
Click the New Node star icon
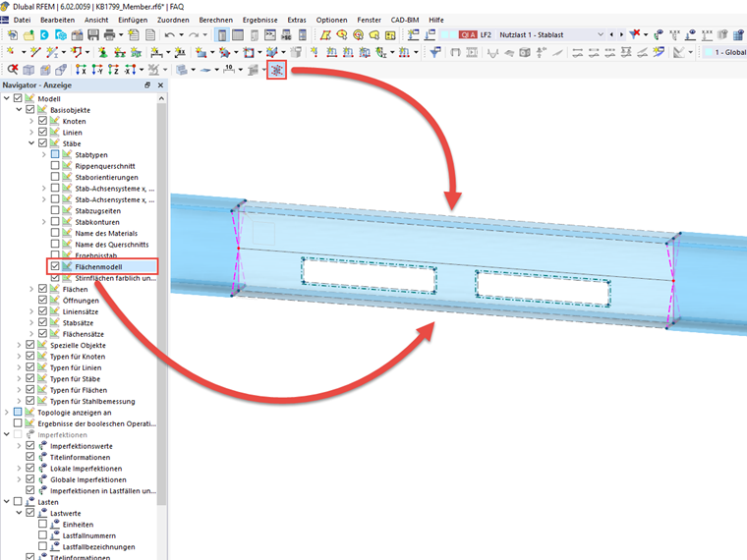[11, 52]
